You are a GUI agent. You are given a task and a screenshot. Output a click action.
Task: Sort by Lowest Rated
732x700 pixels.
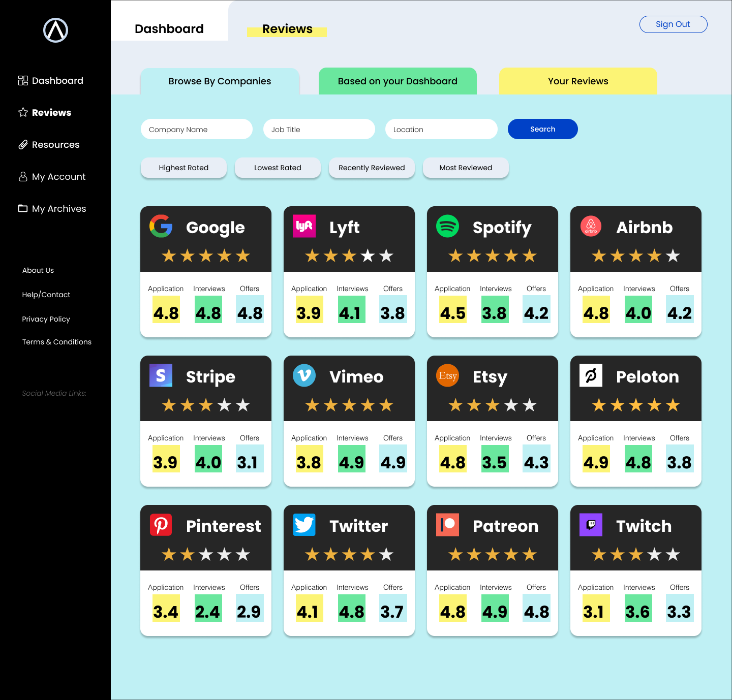pos(278,168)
